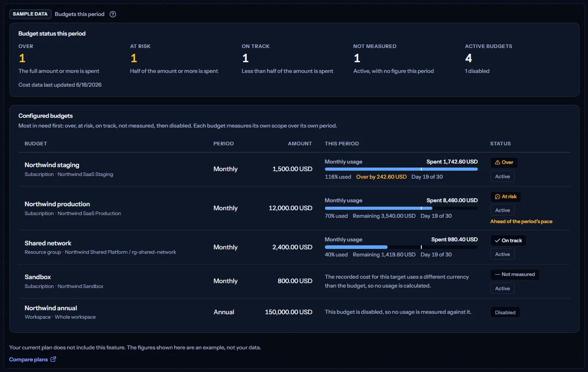Click the Disabled badge for Northwind annual

pos(505,312)
